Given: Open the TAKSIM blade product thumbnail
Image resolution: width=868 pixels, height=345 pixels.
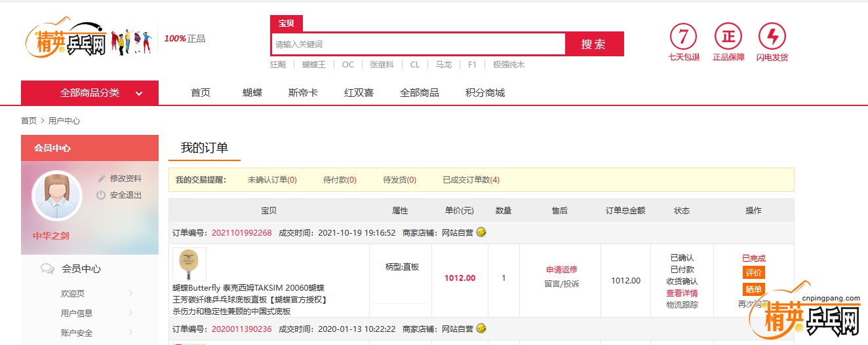Looking at the screenshot, I should 189,264.
